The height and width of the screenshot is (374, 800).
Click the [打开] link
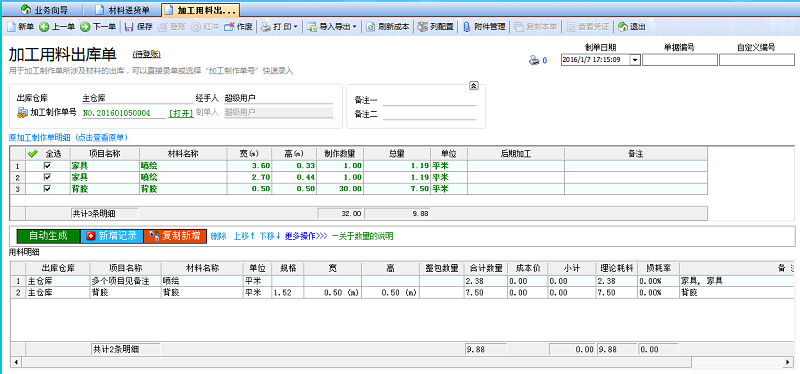[x=181, y=113]
